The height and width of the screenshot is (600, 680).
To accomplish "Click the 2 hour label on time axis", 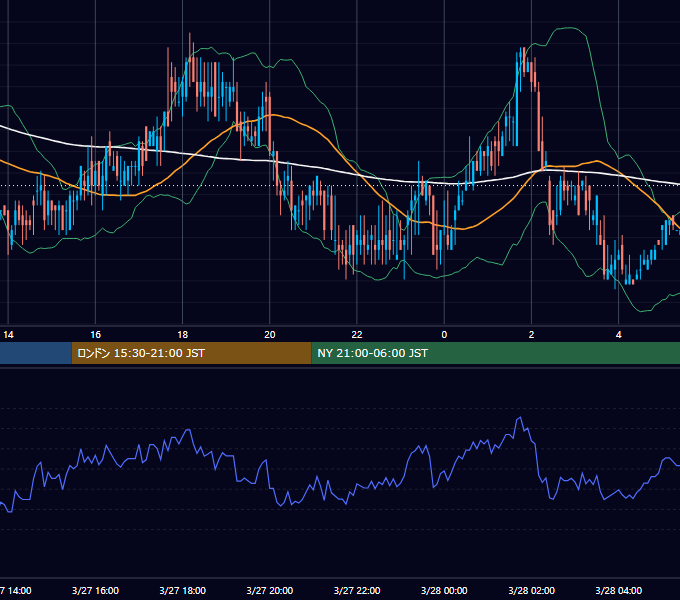I will click(531, 335).
